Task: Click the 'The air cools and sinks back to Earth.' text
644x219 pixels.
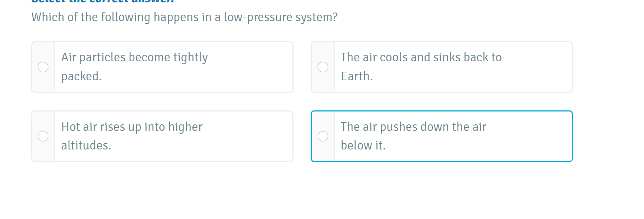Action: pos(421,58)
